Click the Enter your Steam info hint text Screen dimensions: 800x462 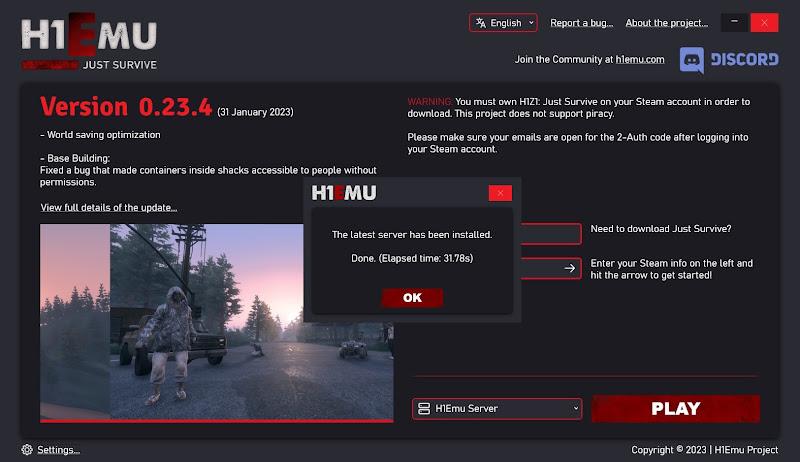(x=671, y=269)
